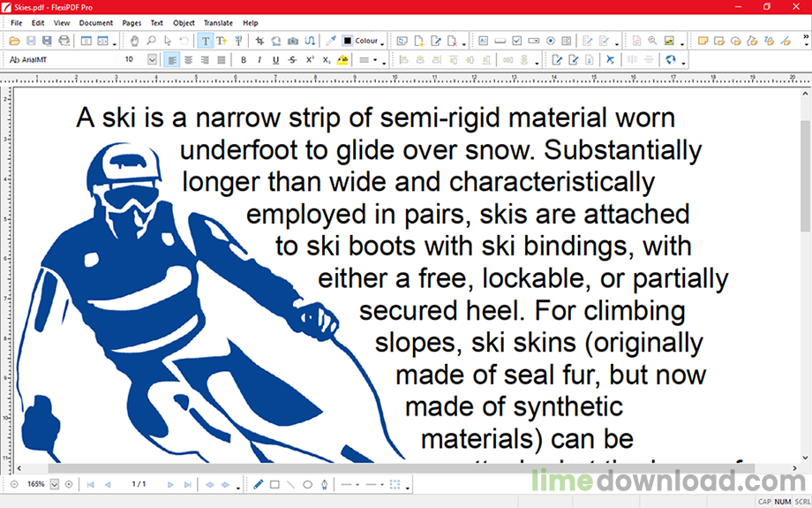Toggle Superscript formatting
The height and width of the screenshot is (508, 812).
pyautogui.click(x=310, y=60)
